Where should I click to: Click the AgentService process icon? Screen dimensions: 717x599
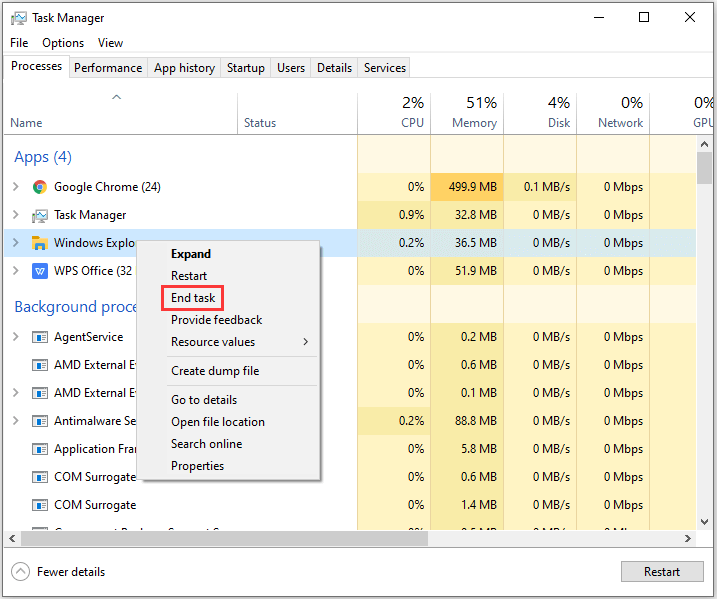click(x=40, y=337)
